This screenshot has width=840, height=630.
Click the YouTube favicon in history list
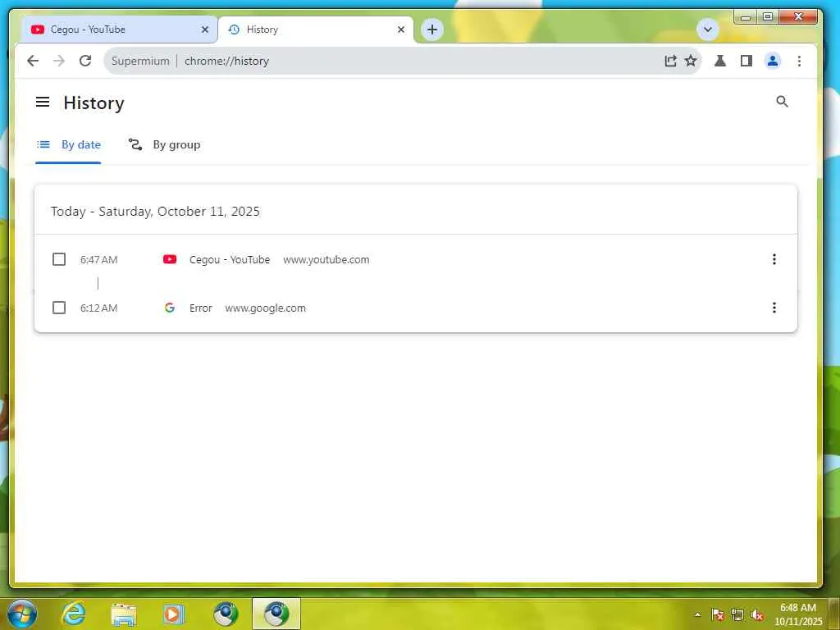[x=170, y=259]
